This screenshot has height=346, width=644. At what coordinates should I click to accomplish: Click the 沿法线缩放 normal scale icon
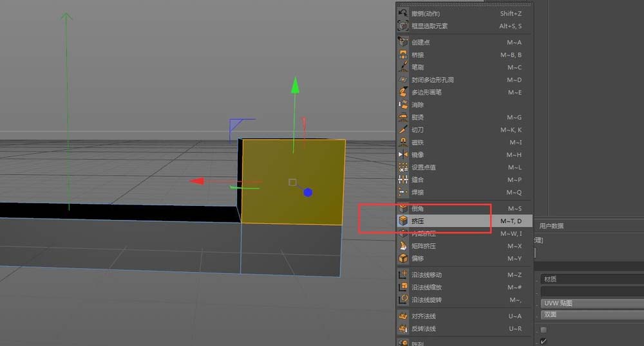[403, 287]
